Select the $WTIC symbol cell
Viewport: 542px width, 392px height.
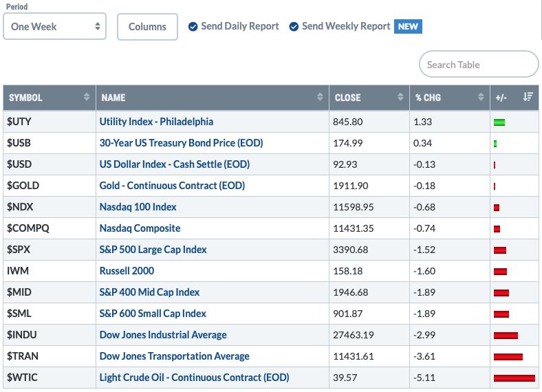50,378
